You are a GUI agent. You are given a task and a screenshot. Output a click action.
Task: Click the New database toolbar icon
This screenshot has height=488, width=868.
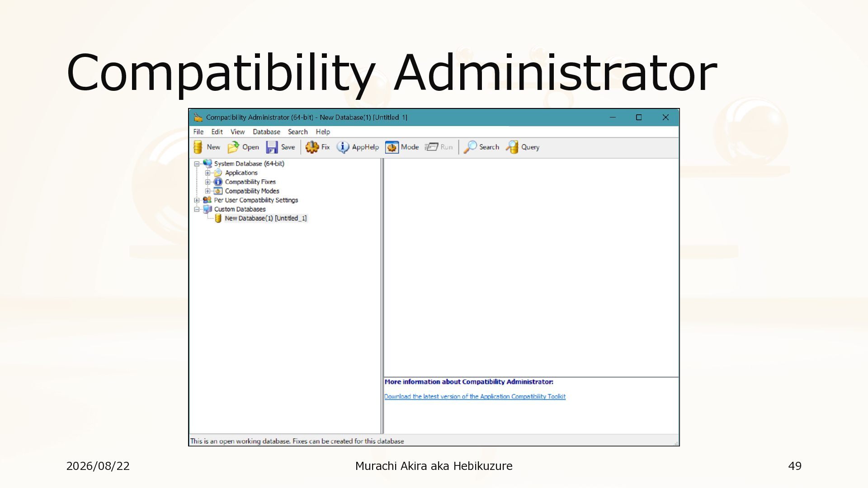pos(198,147)
